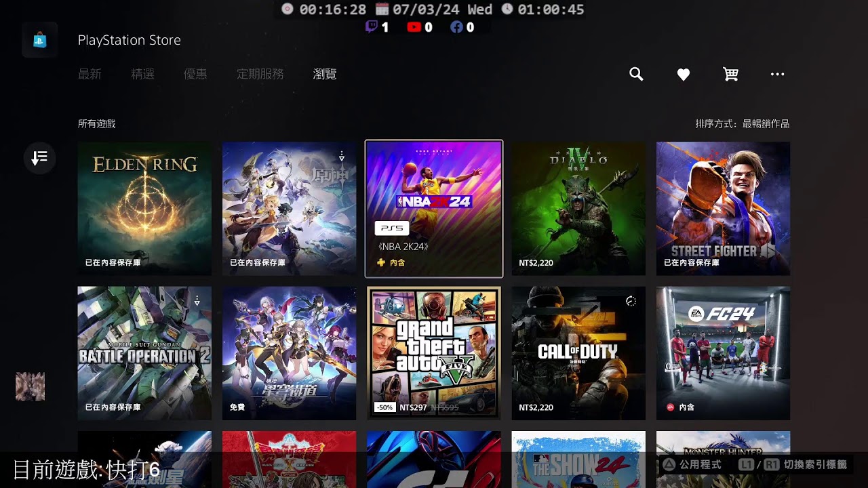Click the Twitch viewer count icon
Screen dimensions: 868x488
pyautogui.click(x=371, y=27)
